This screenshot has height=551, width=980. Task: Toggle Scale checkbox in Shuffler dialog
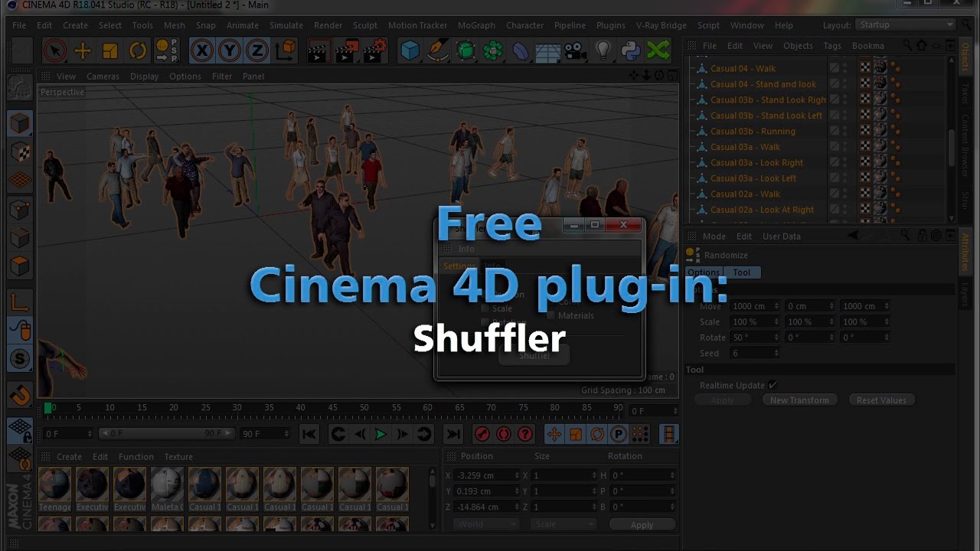485,308
